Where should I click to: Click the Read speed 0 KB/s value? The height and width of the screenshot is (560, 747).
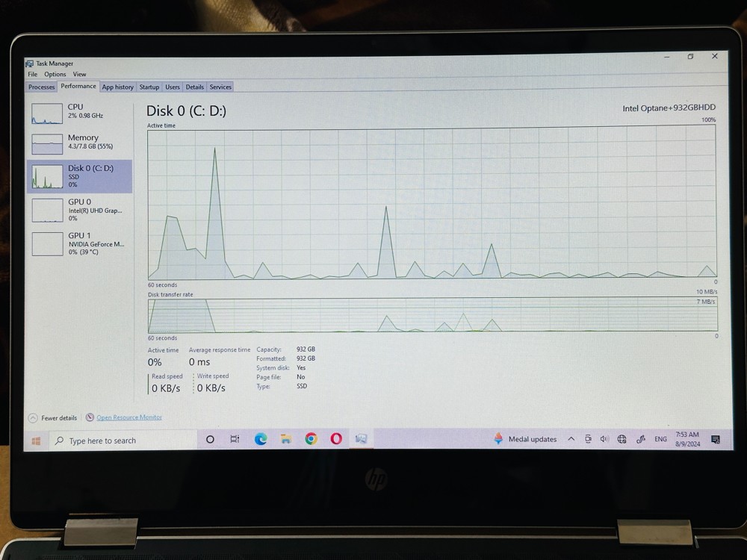166,388
